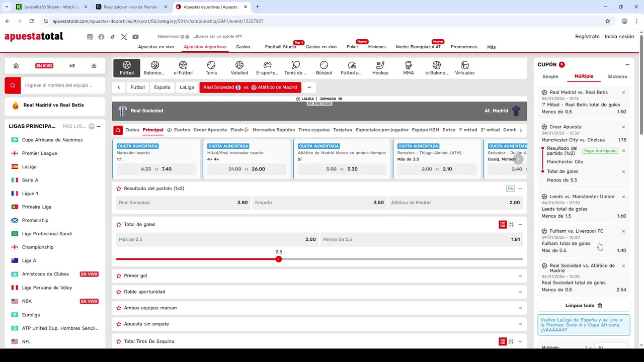Select the Tenis de mesa icon
644x362 pixels.
pos(295,68)
